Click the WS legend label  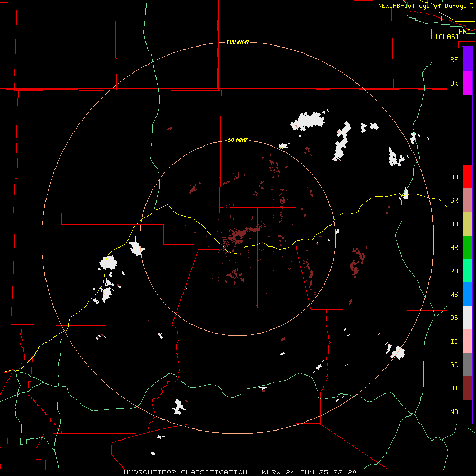[x=454, y=294]
